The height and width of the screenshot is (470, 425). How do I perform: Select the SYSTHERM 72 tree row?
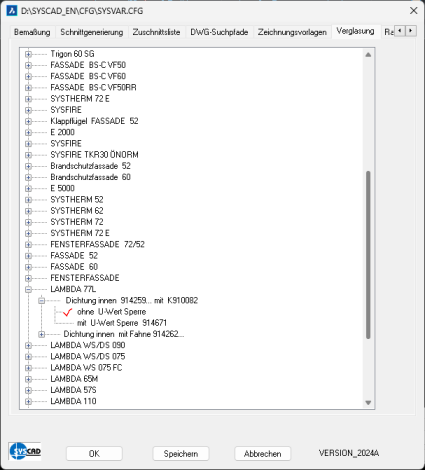click(x=77, y=222)
